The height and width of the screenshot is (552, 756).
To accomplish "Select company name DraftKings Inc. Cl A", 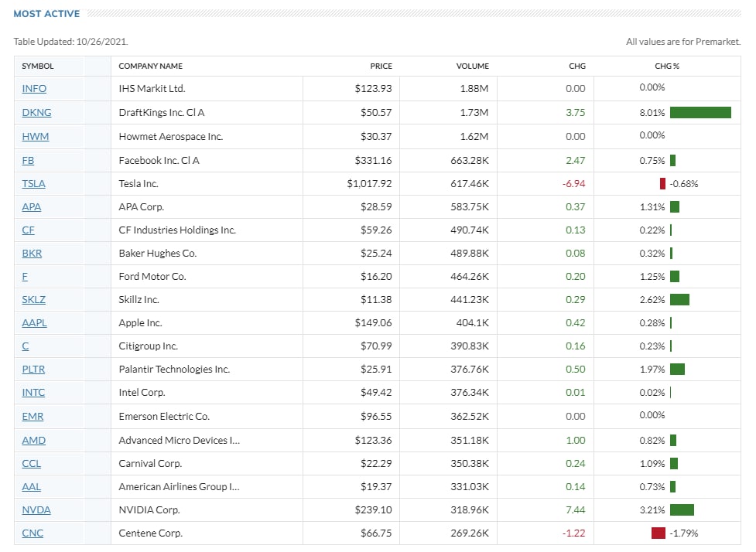I will click(162, 113).
